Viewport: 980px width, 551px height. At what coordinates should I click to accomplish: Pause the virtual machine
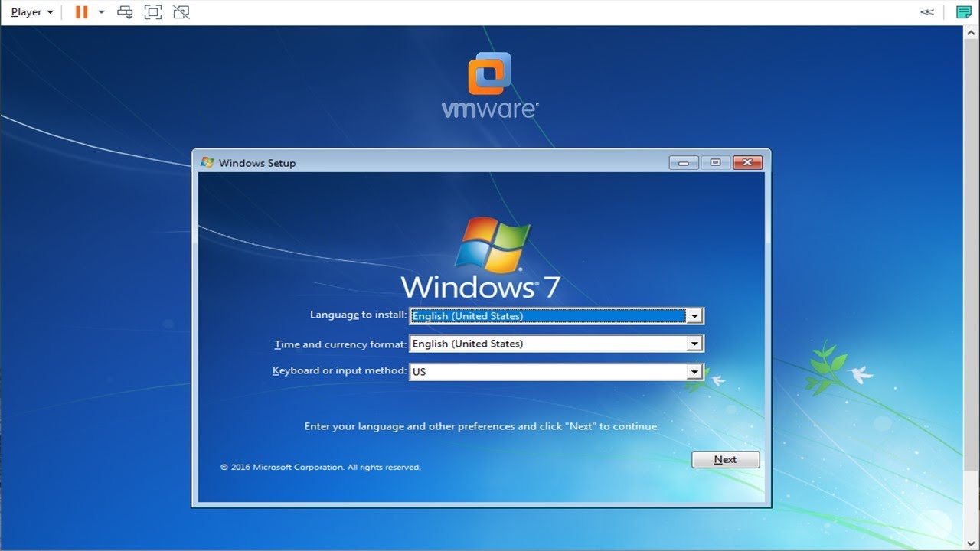pos(81,12)
